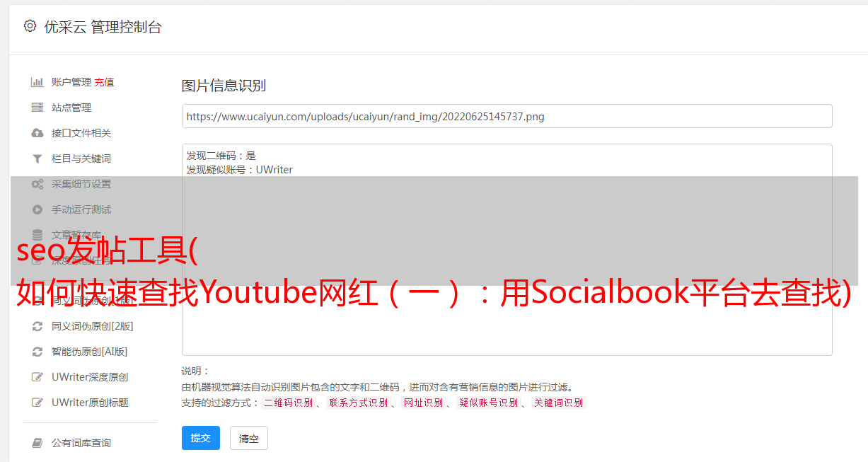Click the blue 提交 button

(201, 438)
